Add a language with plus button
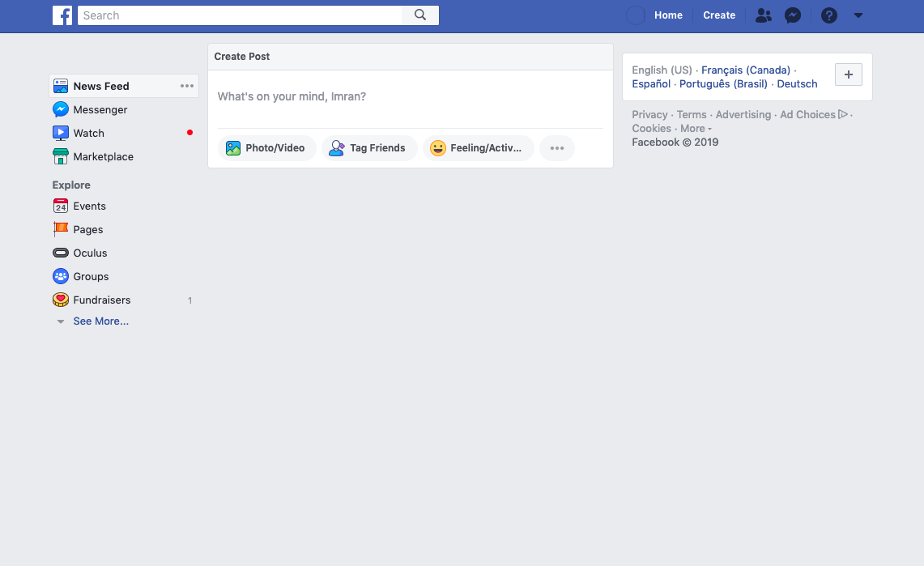 (849, 74)
